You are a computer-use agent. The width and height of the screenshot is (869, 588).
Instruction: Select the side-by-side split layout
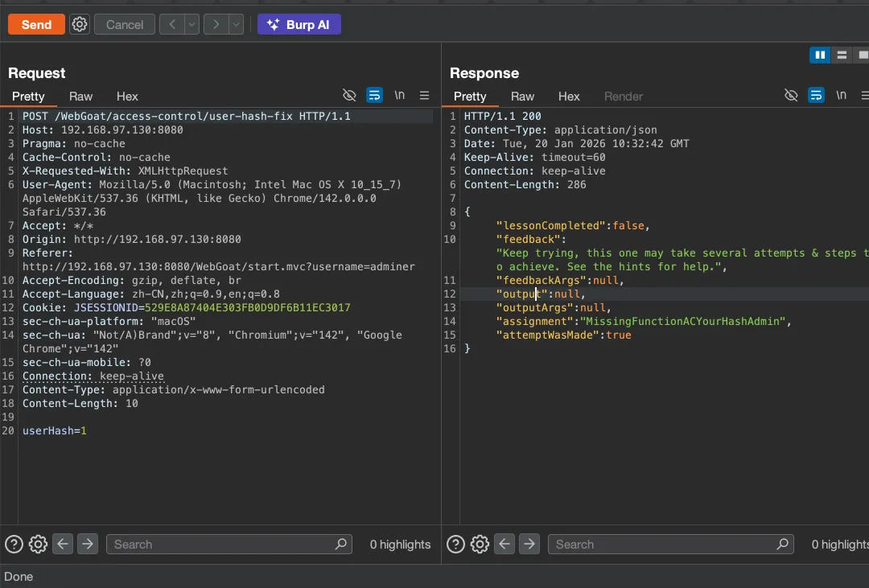tap(820, 55)
